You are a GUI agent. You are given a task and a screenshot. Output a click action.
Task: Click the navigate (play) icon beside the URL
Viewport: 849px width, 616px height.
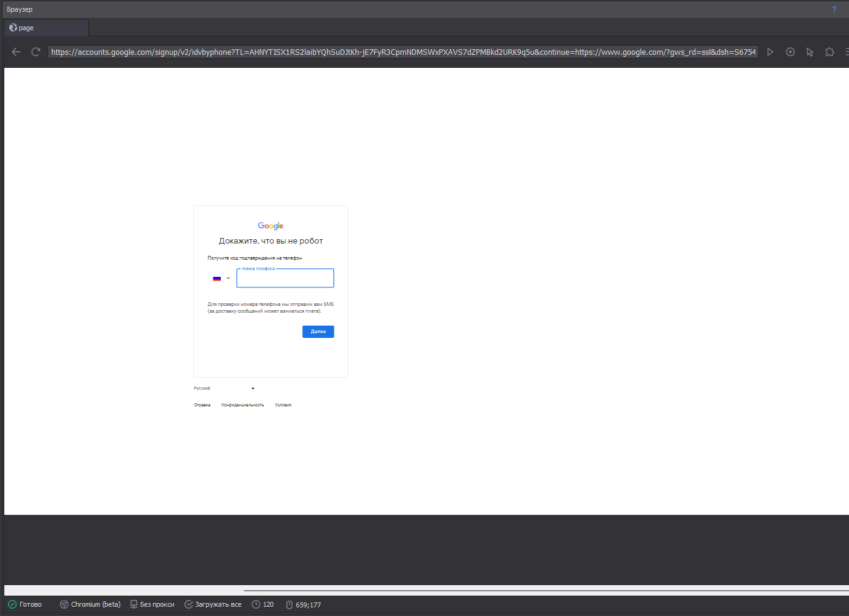click(x=770, y=52)
